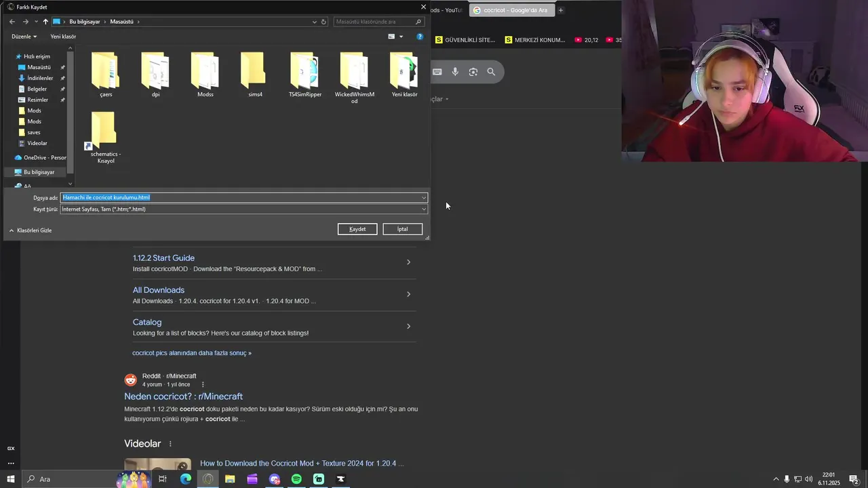Viewport: 868px width, 488px height.
Task: Select Bu bilgisayar in the navigation pane
Action: (39, 172)
